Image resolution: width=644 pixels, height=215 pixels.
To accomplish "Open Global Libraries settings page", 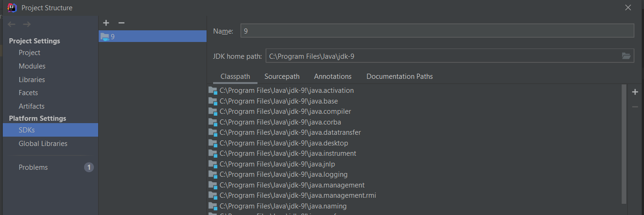I will click(x=43, y=144).
